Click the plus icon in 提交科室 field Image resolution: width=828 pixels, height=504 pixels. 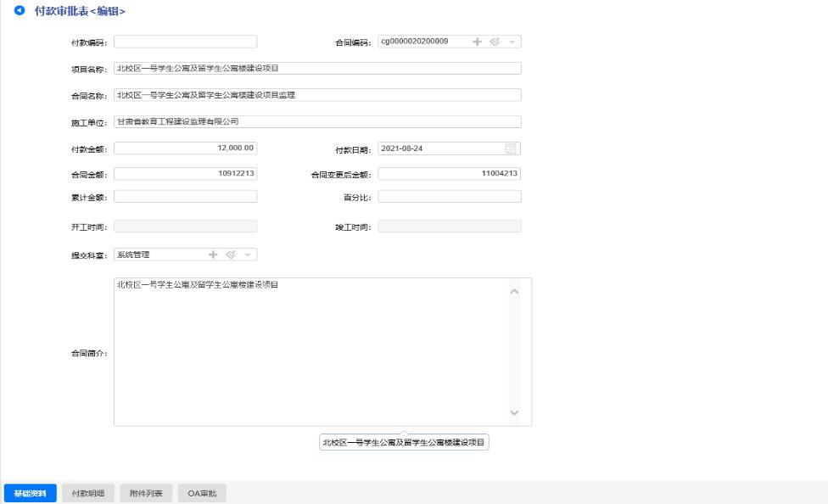click(212, 255)
